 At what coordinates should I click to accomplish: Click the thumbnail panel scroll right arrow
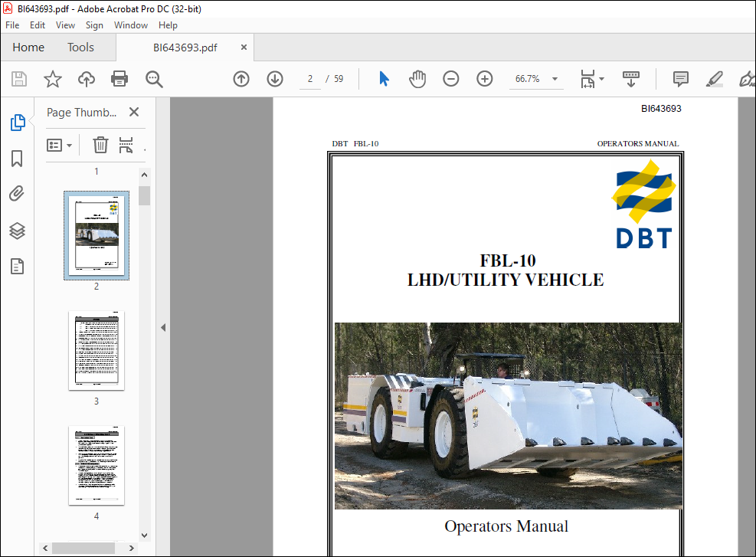(x=131, y=549)
